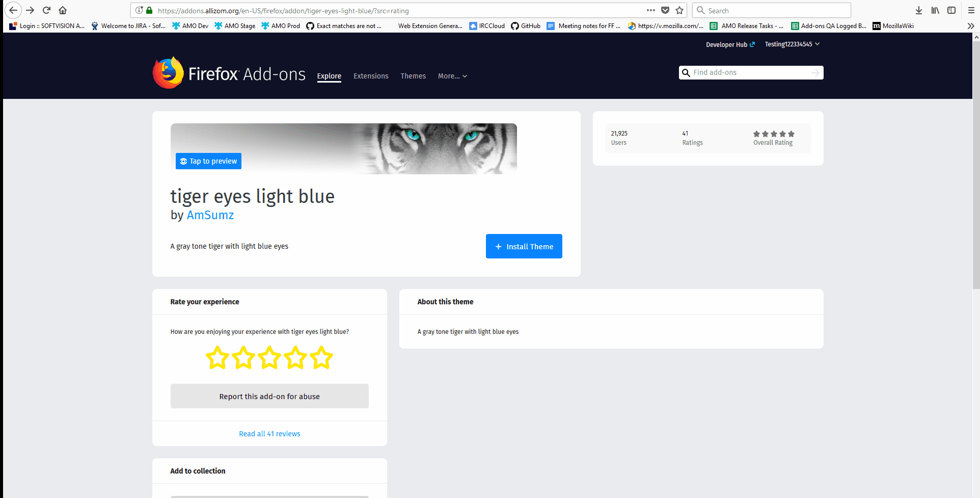
Task: Rate the theme one star
Action: (217, 357)
